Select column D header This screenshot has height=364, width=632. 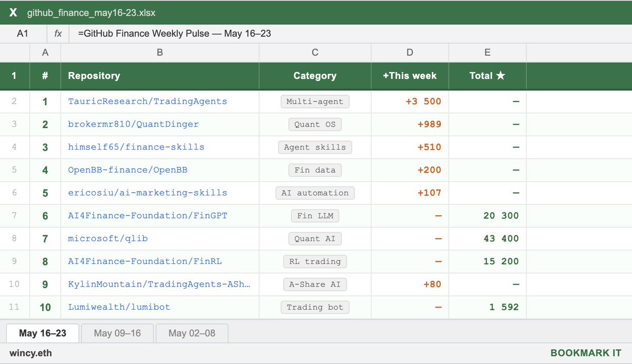pos(410,52)
